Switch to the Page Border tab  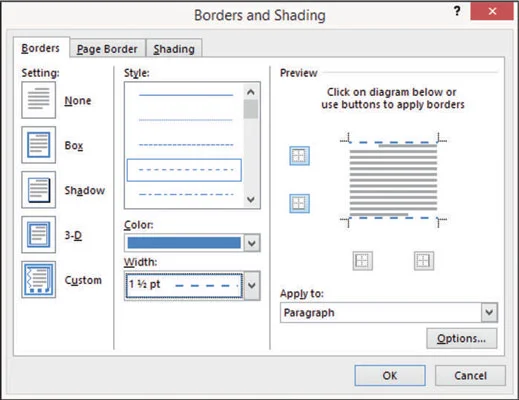[x=107, y=49]
